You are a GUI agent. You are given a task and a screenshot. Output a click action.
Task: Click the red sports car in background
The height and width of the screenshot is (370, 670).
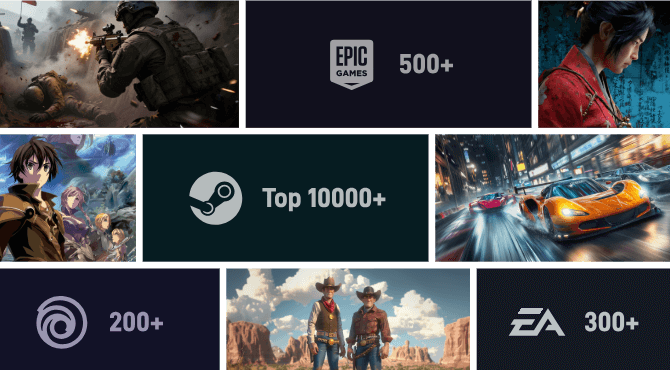[x=491, y=202]
